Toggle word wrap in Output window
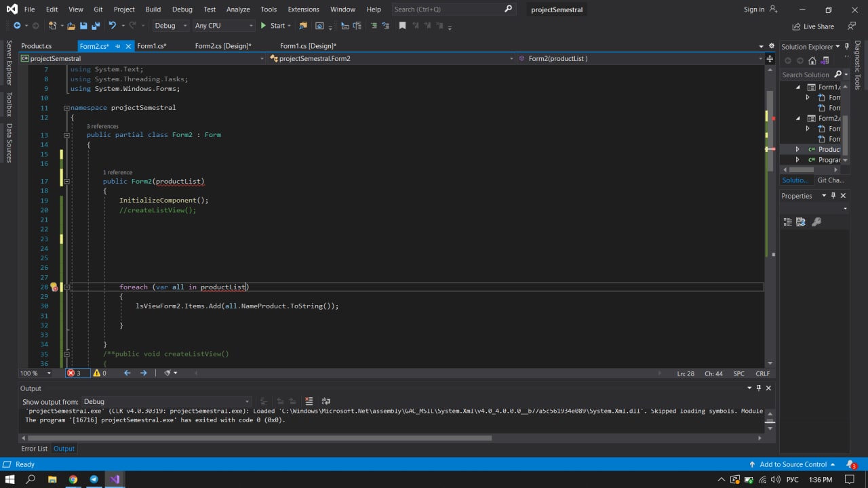This screenshot has width=868, height=488. (x=325, y=401)
